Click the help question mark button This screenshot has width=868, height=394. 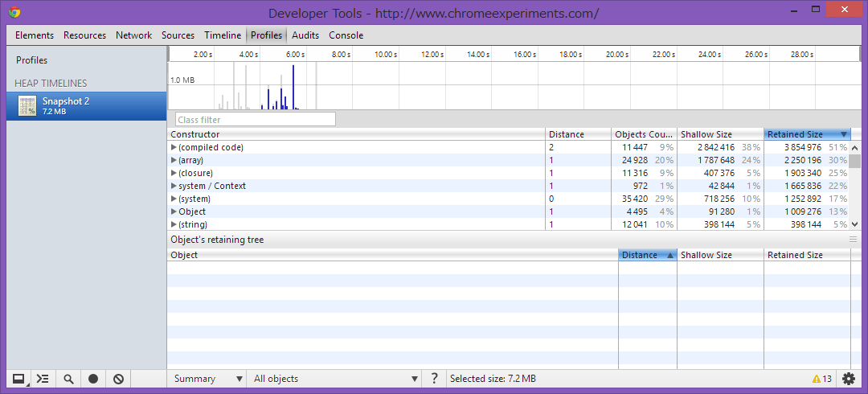coord(433,379)
